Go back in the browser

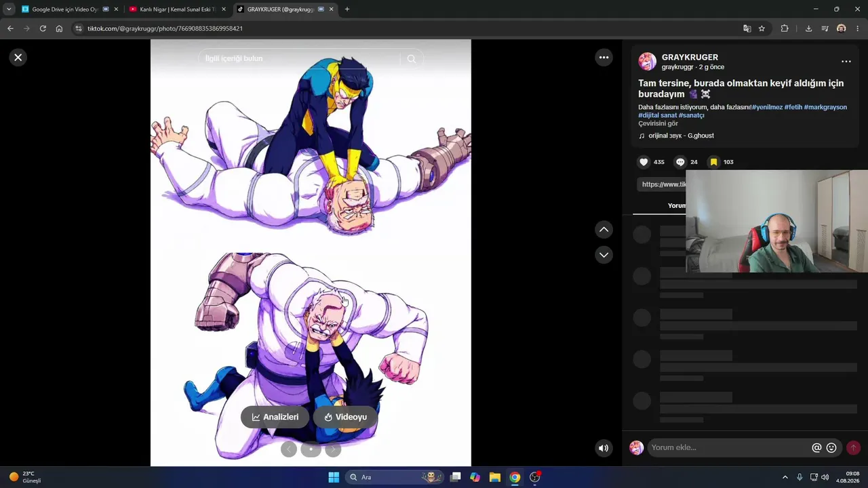[x=10, y=28]
